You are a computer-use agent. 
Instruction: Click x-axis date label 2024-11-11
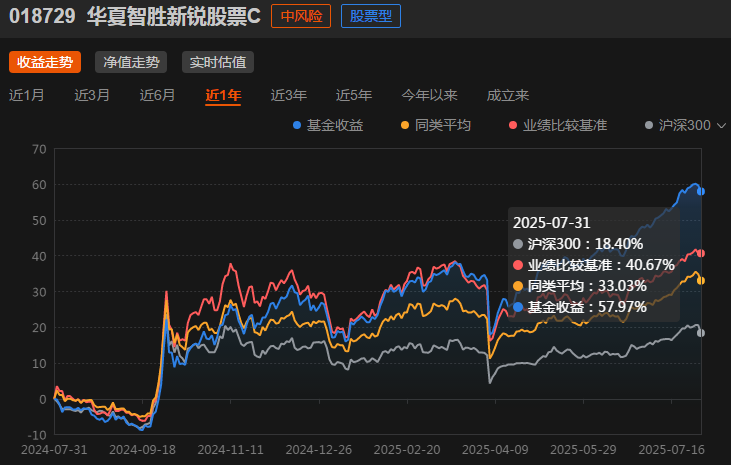(230, 450)
